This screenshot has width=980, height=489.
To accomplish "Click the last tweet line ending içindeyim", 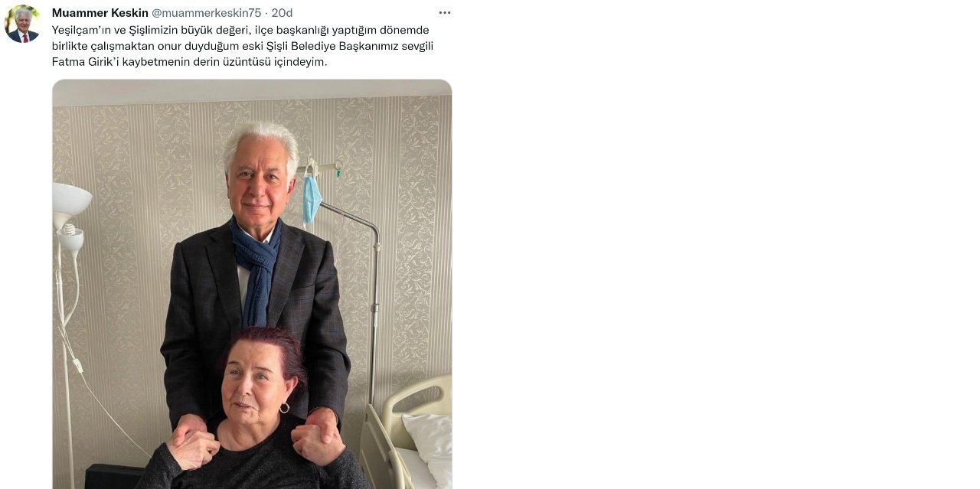I will (189, 62).
